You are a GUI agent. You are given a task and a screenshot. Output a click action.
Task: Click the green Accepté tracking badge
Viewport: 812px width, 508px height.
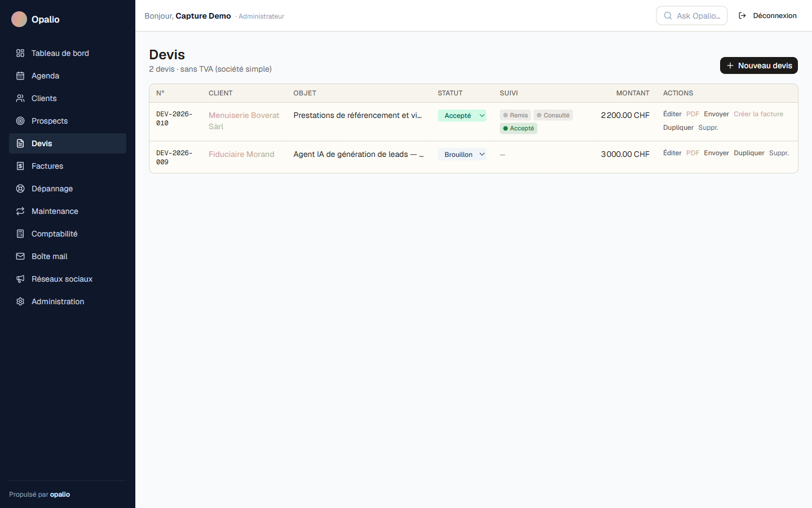pyautogui.click(x=518, y=128)
